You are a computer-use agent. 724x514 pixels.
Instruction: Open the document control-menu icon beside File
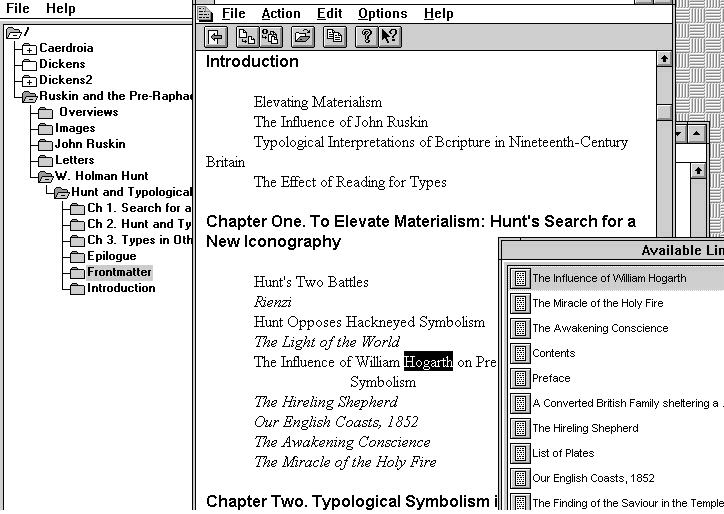point(205,14)
